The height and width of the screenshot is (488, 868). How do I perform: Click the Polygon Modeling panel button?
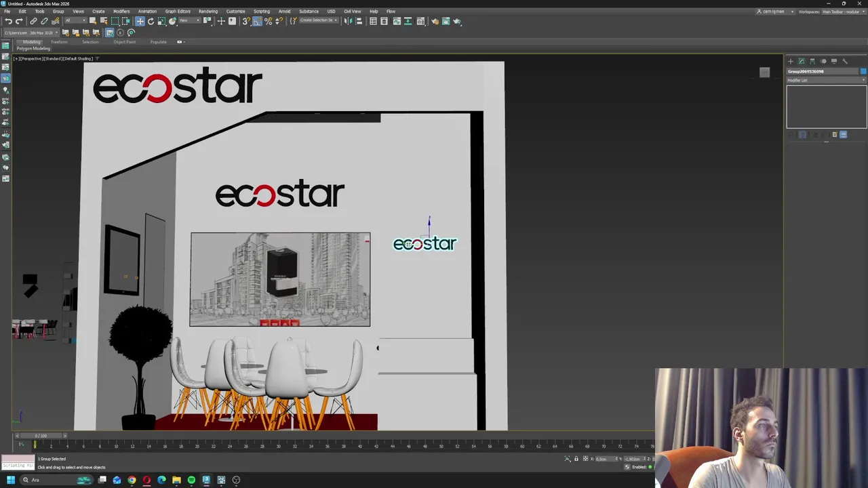(33, 49)
